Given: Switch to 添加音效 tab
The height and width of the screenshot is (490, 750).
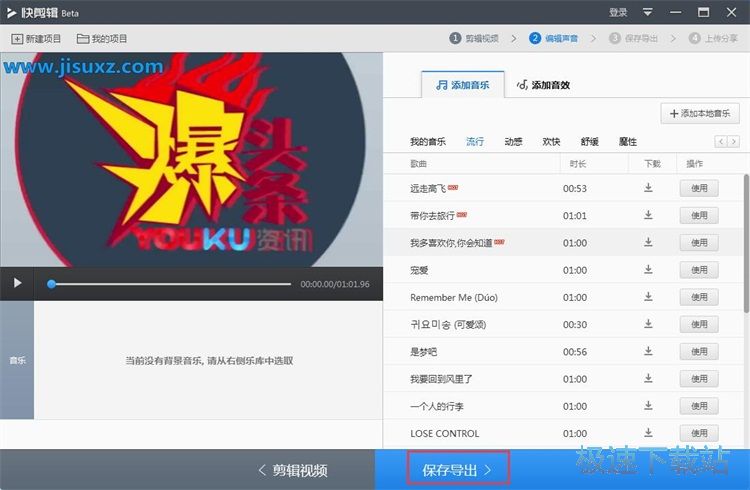Looking at the screenshot, I should (543, 85).
